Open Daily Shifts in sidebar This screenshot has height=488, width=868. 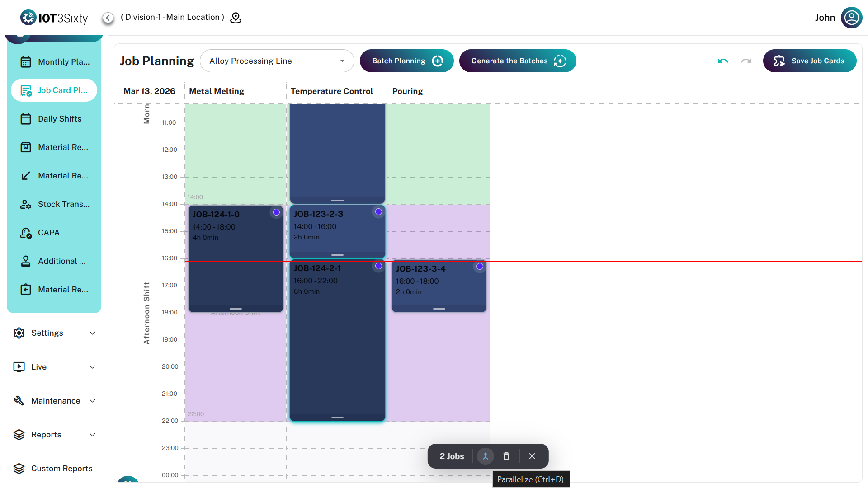point(59,119)
